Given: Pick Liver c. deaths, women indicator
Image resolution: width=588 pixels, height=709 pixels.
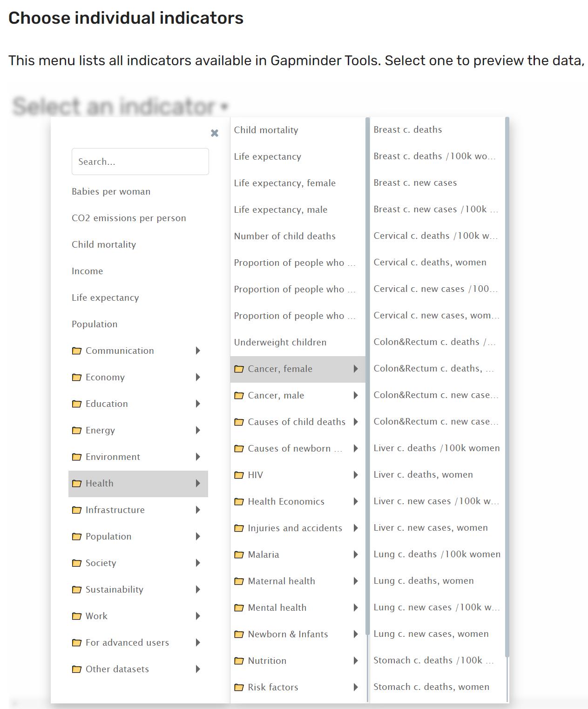Looking at the screenshot, I should click(423, 475).
